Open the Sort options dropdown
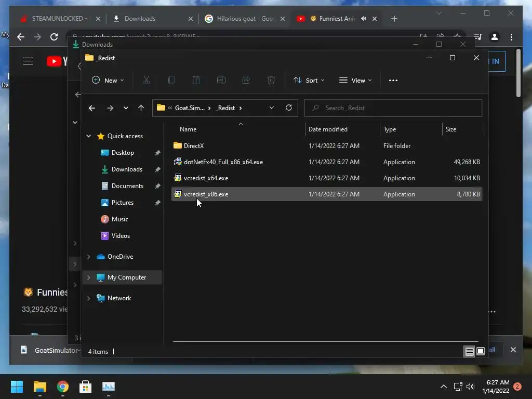Image resolution: width=532 pixels, height=399 pixels. click(x=309, y=81)
